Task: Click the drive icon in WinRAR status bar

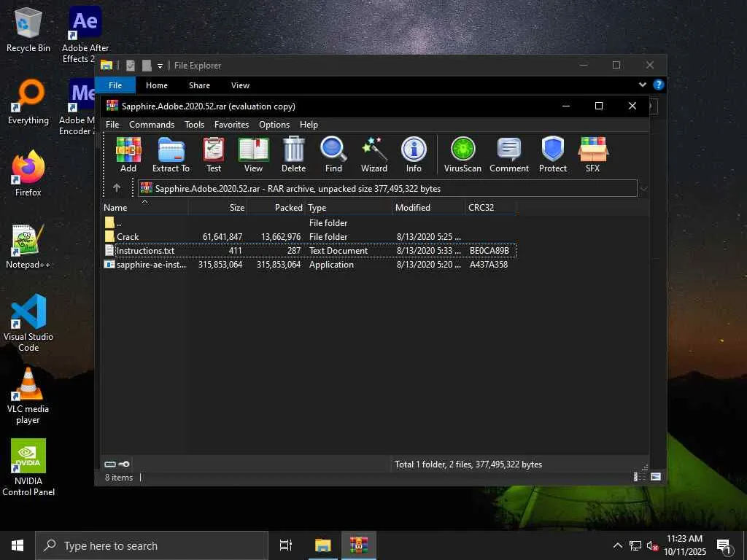Action: pyautogui.click(x=110, y=464)
